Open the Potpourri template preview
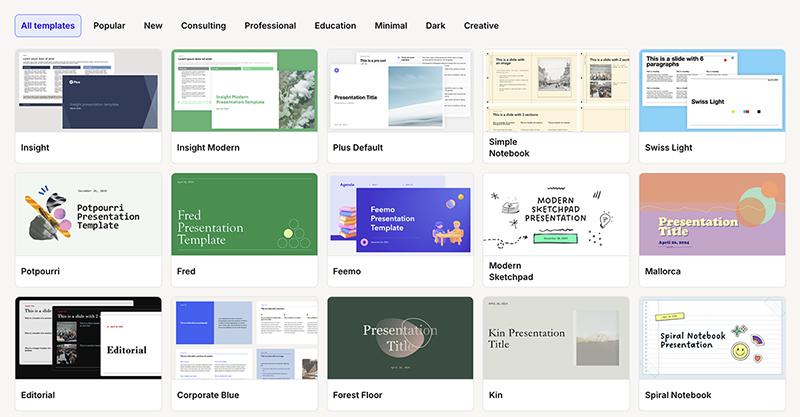 (88, 214)
